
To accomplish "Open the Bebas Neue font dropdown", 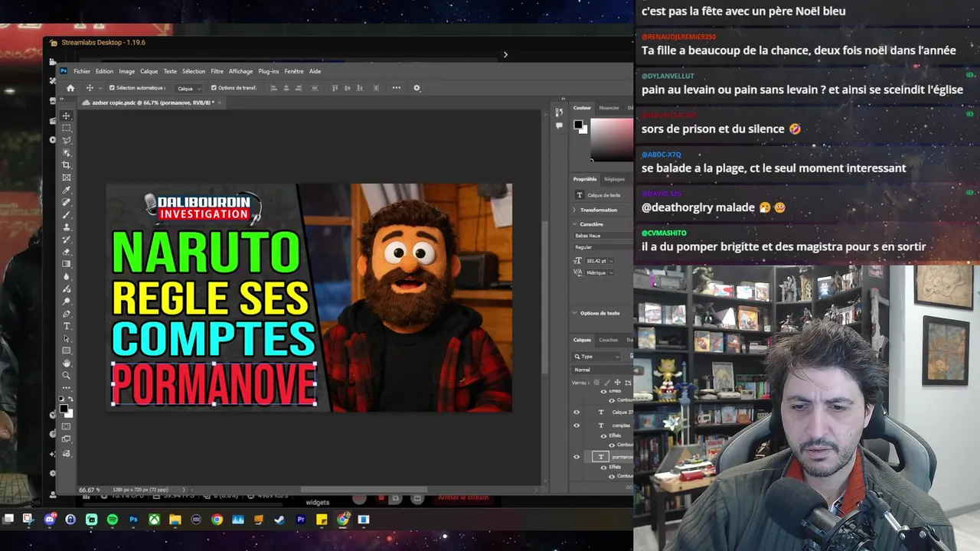I will click(x=603, y=236).
